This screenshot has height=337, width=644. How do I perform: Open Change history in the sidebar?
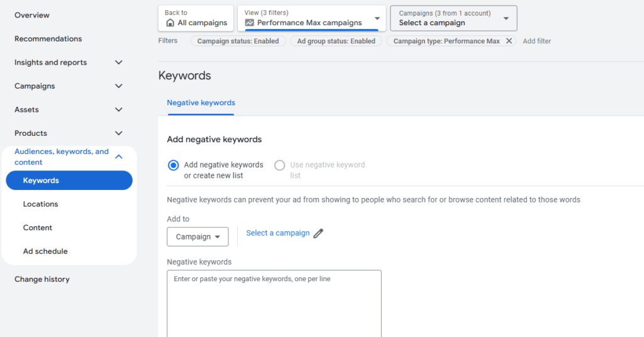[42, 279]
